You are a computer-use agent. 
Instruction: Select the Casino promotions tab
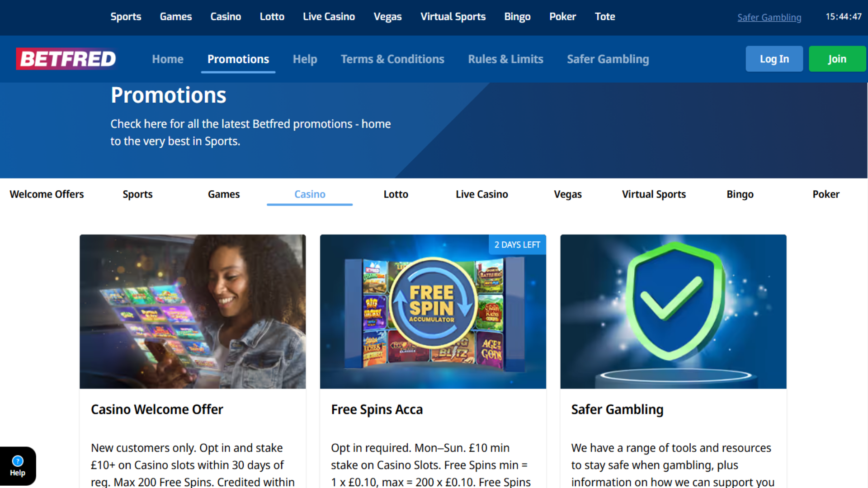310,194
